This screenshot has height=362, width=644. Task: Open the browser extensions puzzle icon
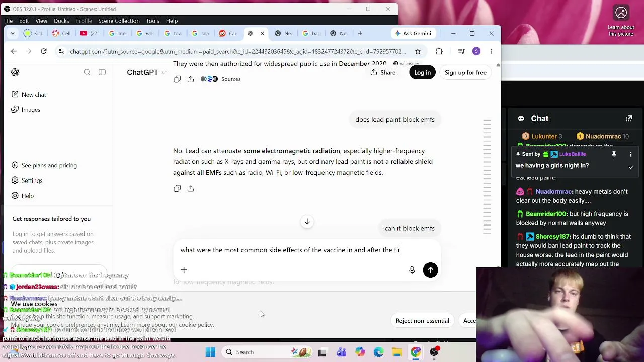pyautogui.click(x=439, y=51)
